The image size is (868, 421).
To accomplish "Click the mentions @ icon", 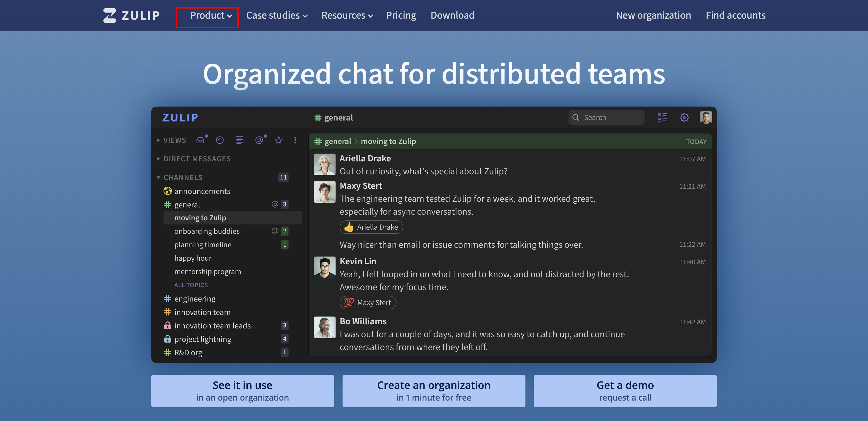I will coord(259,140).
